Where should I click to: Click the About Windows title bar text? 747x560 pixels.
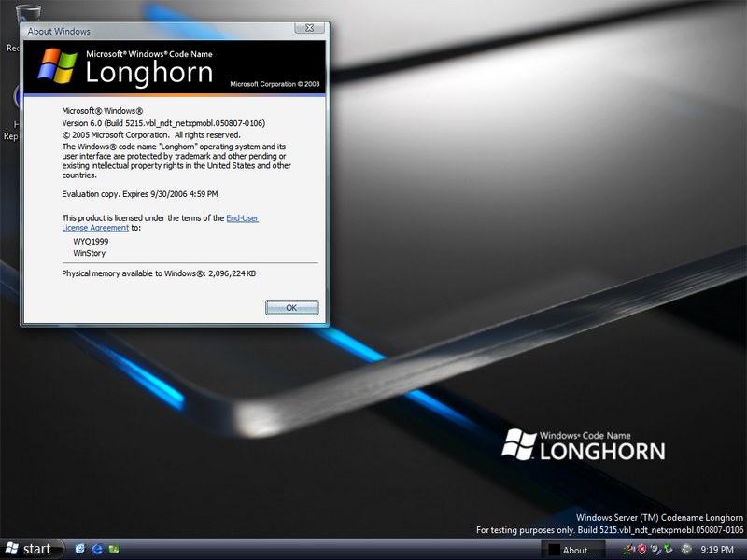click(x=59, y=32)
